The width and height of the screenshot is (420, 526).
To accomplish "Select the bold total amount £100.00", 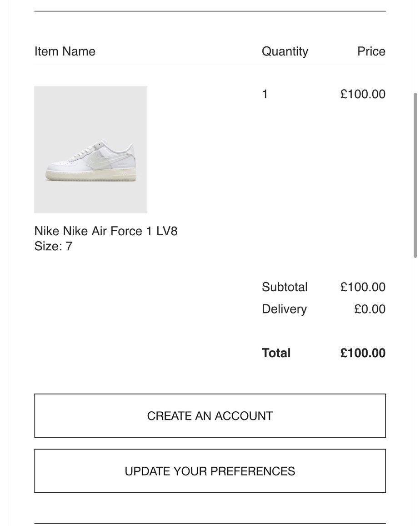I will point(363,353).
